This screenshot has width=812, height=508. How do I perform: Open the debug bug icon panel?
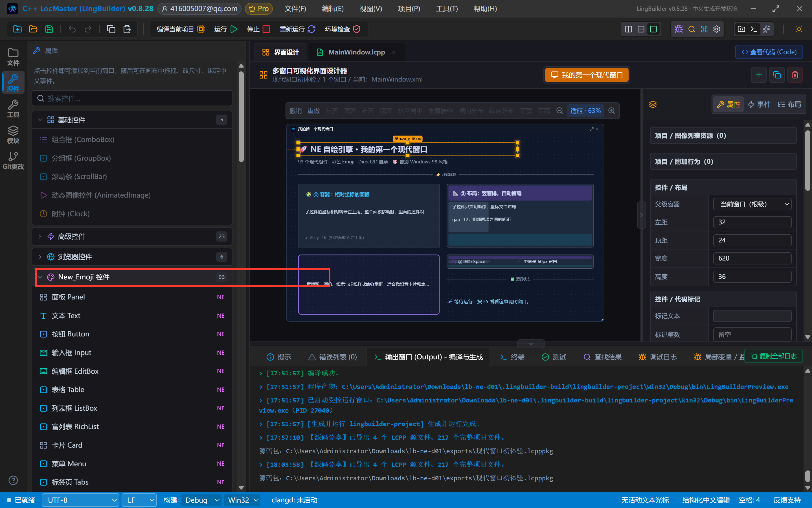(x=679, y=29)
